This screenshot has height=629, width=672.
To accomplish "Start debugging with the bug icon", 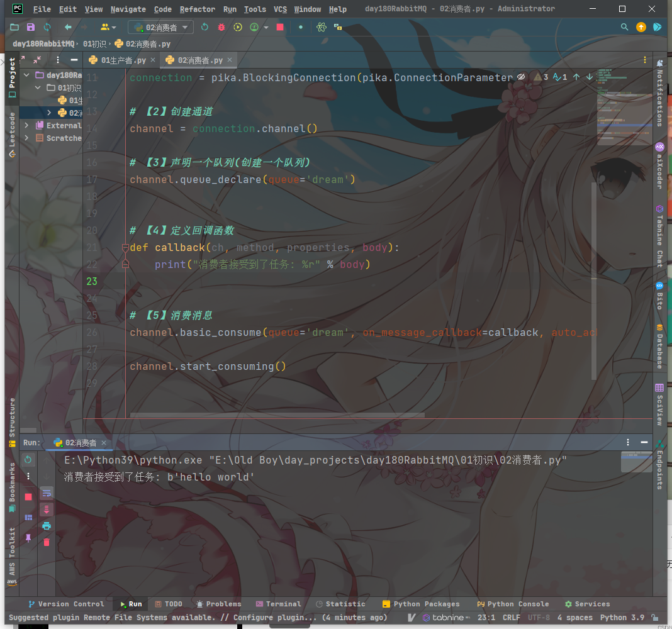I will 221,28.
